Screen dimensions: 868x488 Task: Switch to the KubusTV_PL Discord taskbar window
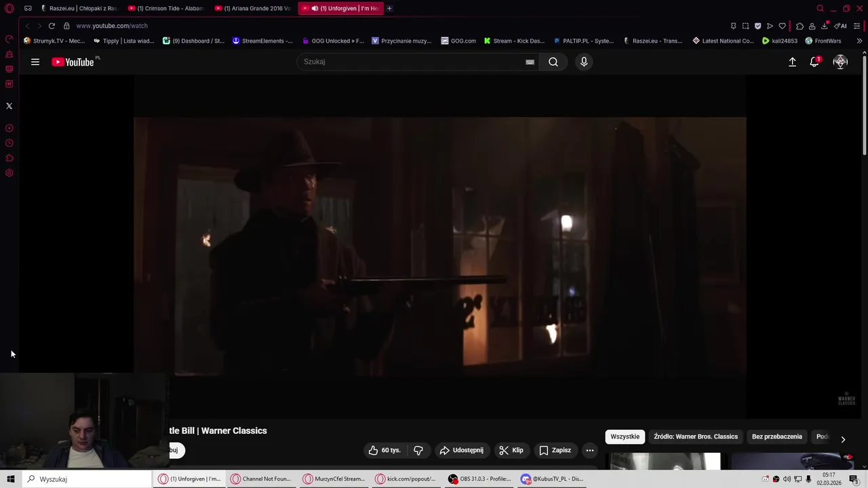[x=552, y=479]
